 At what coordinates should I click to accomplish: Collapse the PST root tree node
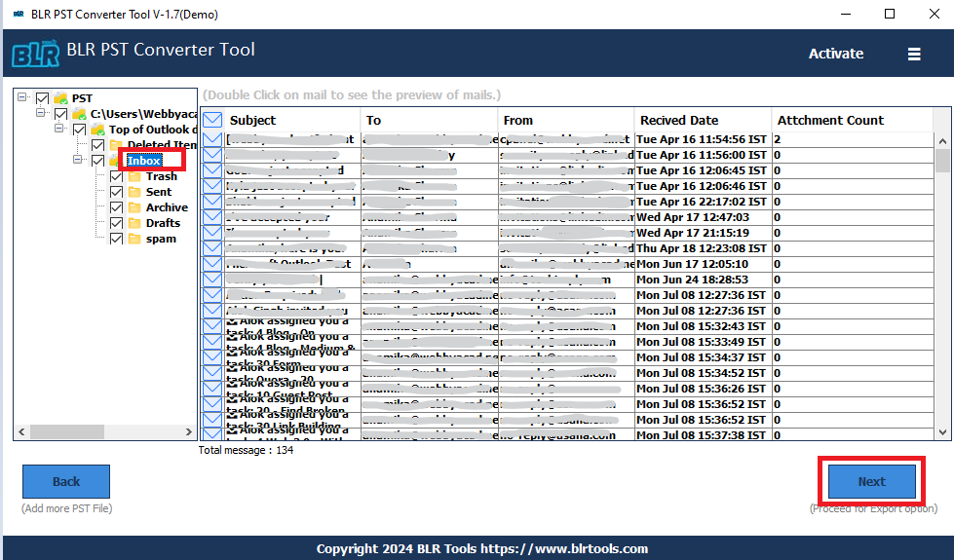tap(22, 98)
